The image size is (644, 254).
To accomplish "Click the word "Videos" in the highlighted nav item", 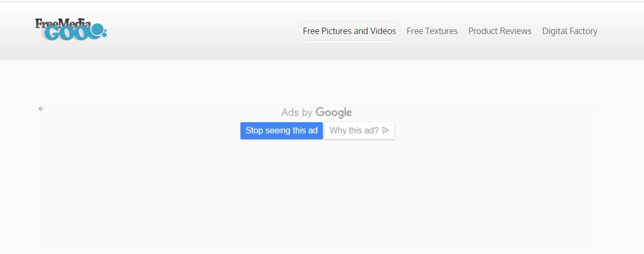I will pyautogui.click(x=383, y=31).
